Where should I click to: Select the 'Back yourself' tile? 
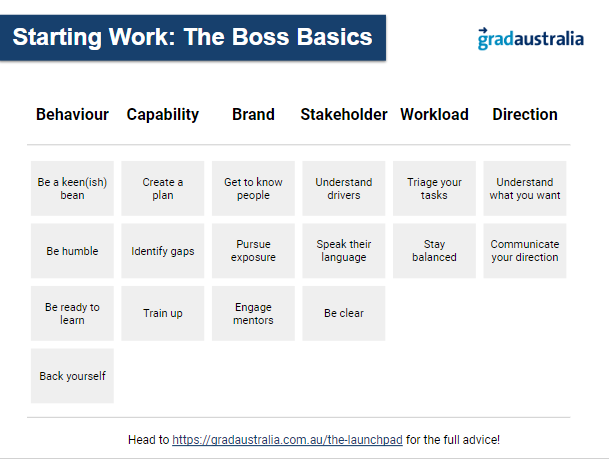[x=72, y=376]
